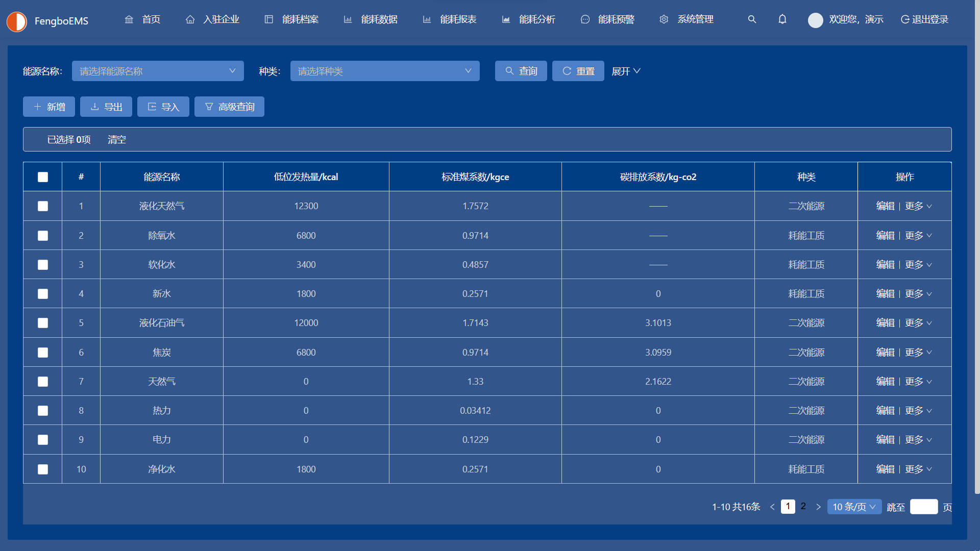Click the search magnifier icon in header
Viewport: 980px width, 551px height.
752,19
